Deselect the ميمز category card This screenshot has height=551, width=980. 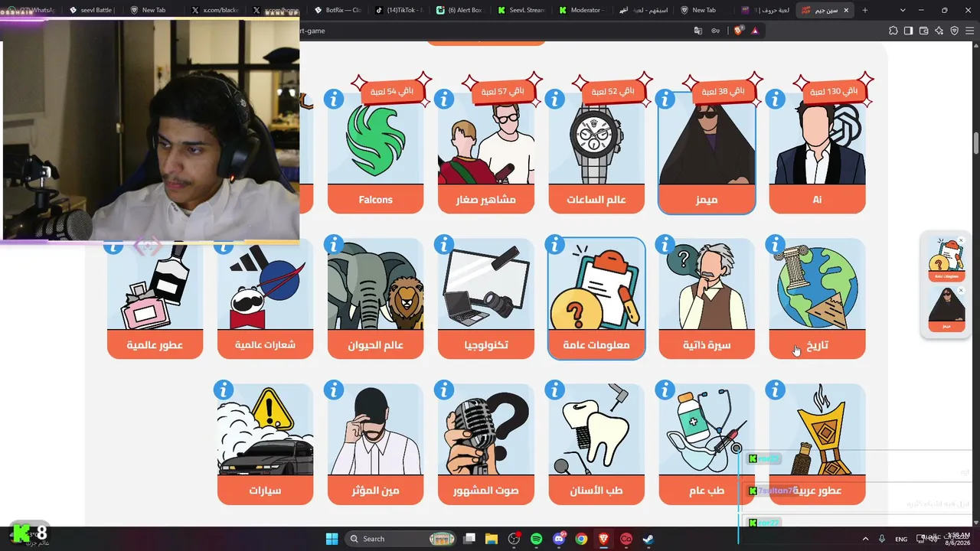tap(707, 153)
